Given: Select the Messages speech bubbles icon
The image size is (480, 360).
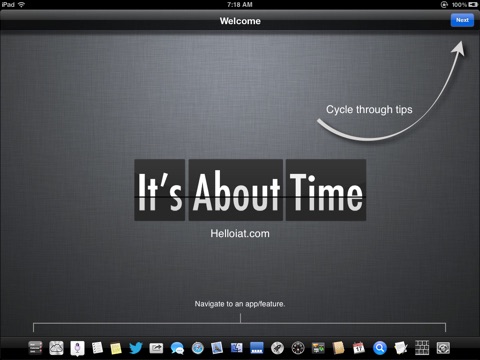Looking at the screenshot, I should tap(177, 348).
